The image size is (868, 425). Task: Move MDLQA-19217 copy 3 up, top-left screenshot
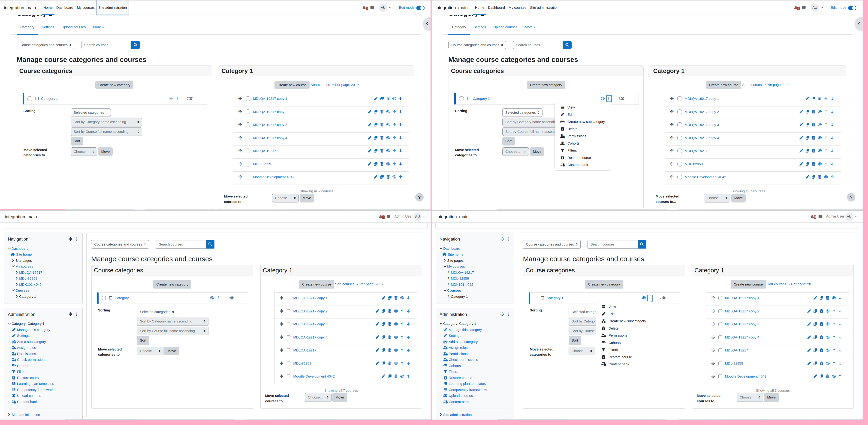click(394, 125)
